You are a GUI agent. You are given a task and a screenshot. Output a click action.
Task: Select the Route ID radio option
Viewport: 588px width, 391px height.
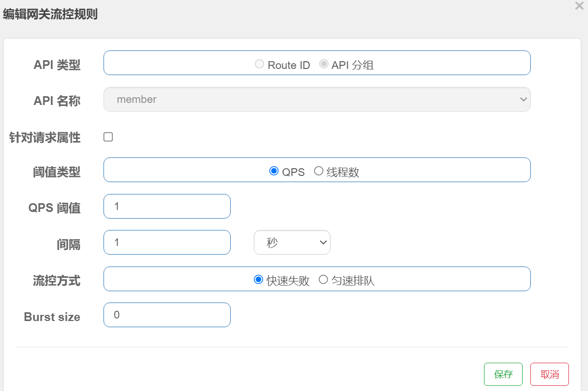tap(260, 64)
